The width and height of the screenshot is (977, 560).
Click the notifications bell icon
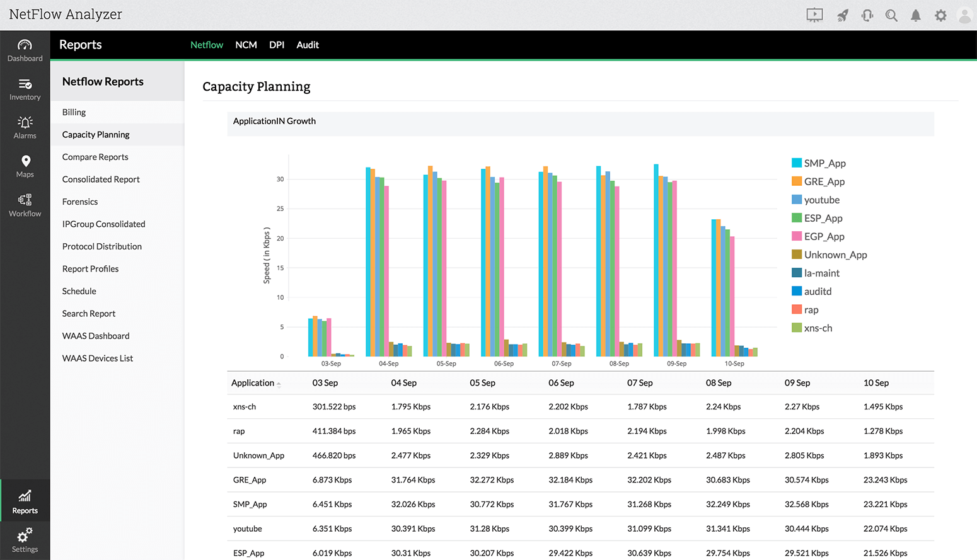pos(916,14)
